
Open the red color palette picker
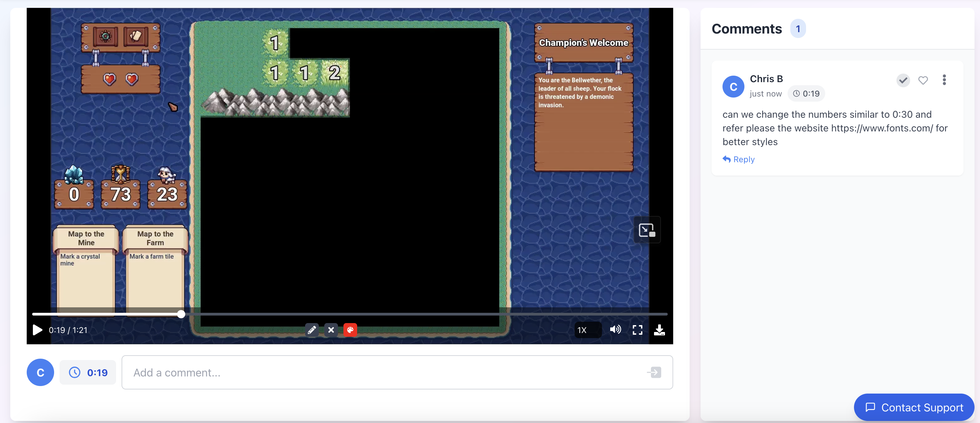coord(350,330)
